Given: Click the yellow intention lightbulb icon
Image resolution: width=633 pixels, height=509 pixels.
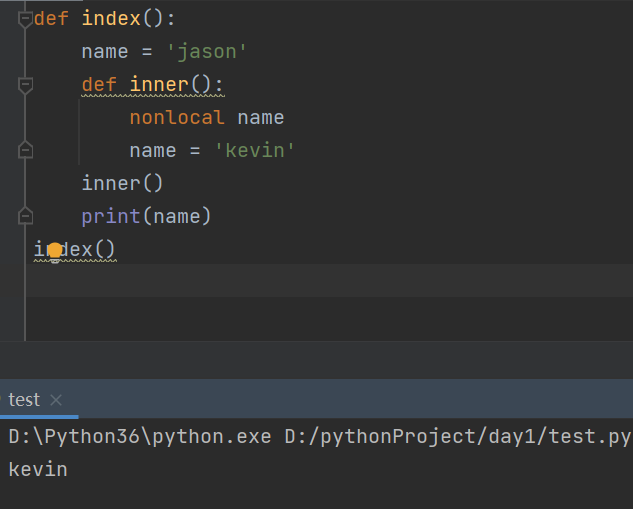Looking at the screenshot, I should pos(55,252).
